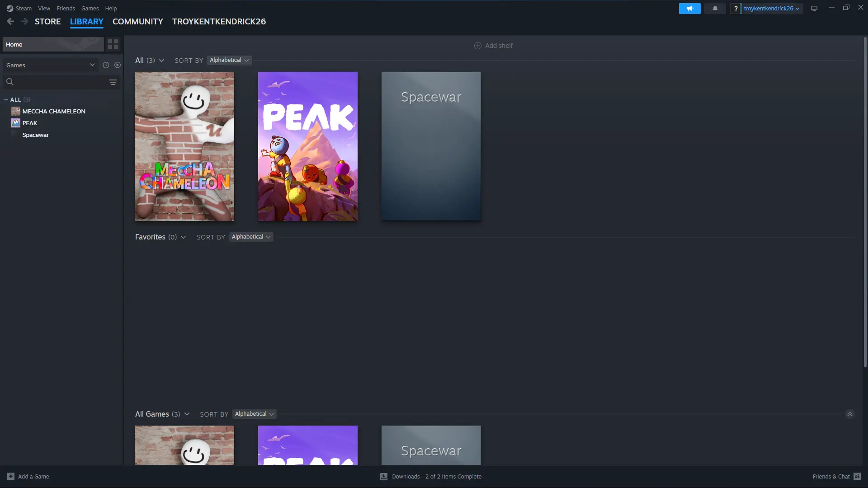Select Spacewar in the game list

click(36, 135)
